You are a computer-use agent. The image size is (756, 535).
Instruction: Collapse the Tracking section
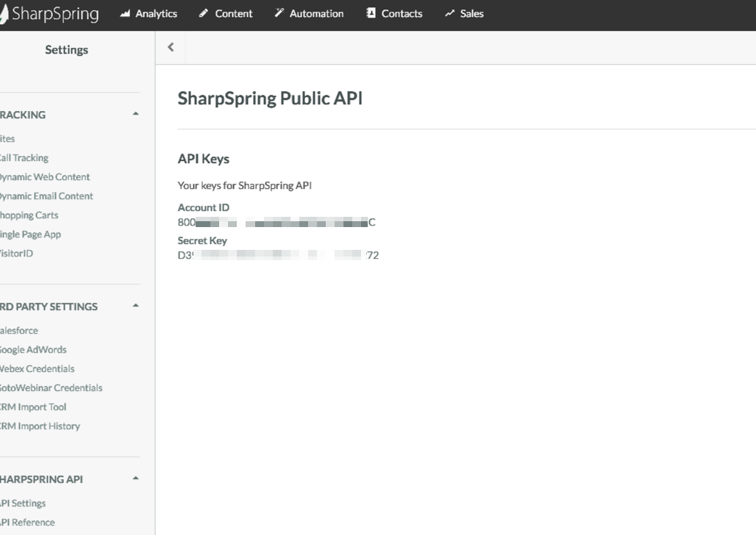pos(135,114)
